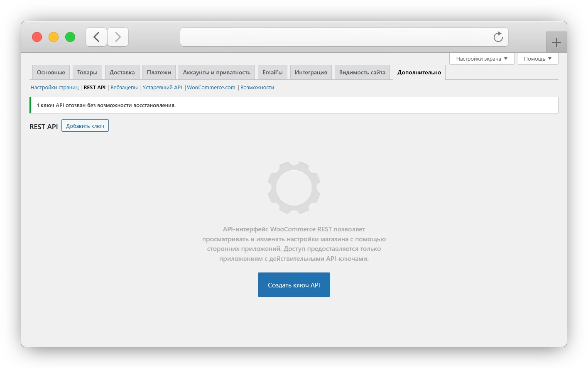Open the Товары tab
Screen dimensions: 588x368
[x=87, y=72]
